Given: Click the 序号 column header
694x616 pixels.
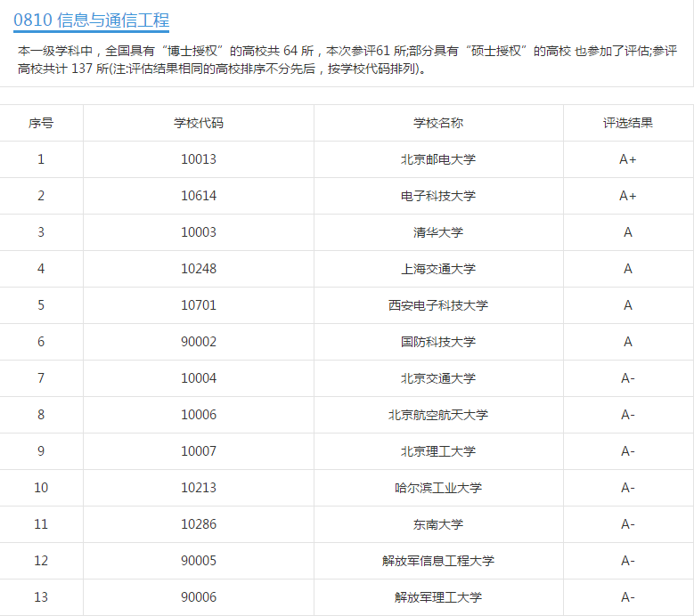Looking at the screenshot, I should (41, 123).
